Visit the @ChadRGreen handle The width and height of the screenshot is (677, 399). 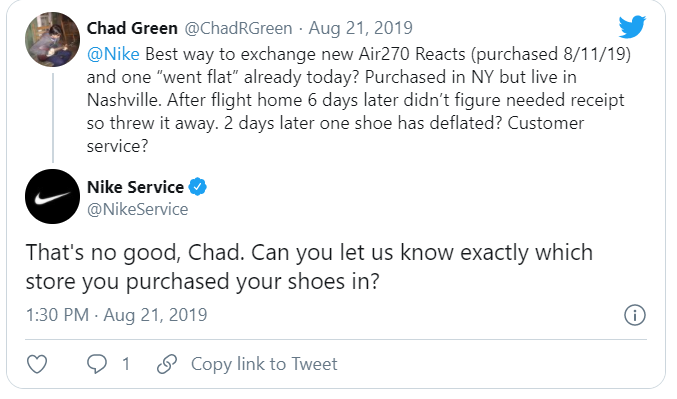pos(238,28)
